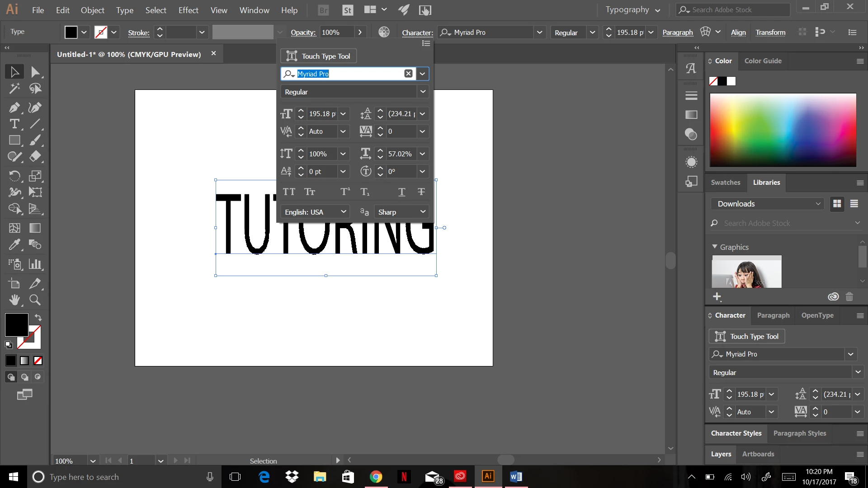Viewport: 868px width, 488px height.
Task: Expand the font style Regular dropdown
Action: tap(422, 92)
